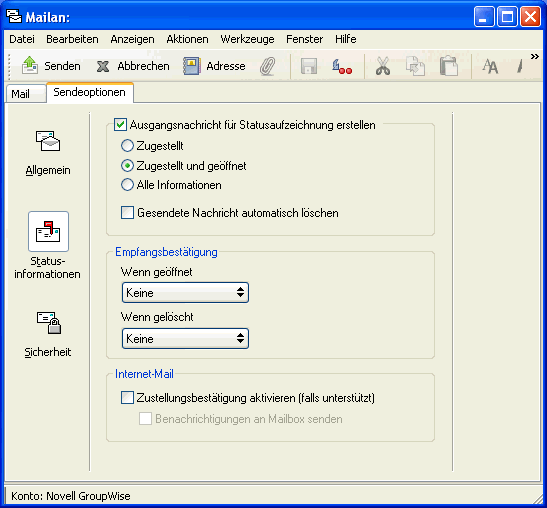Viewport: 547px width, 508px height.
Task: Select the Statusinformationen mailbox icon
Action: tap(48, 231)
